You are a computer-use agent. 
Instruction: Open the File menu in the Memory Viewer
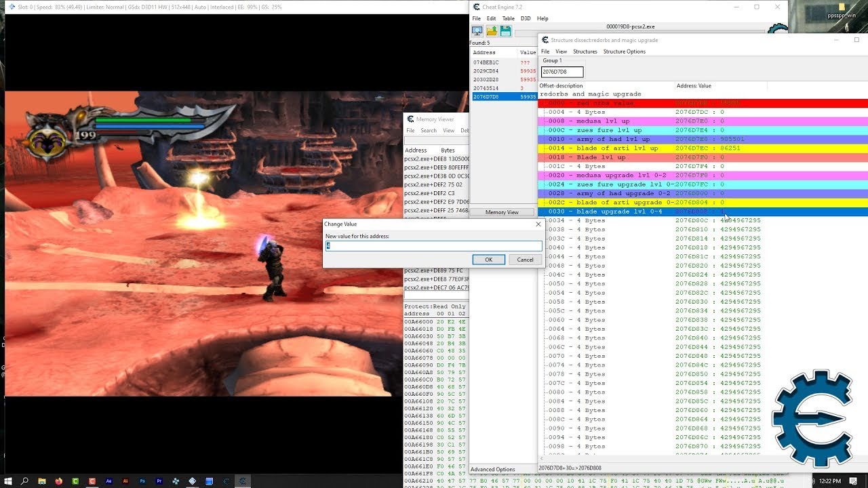pyautogui.click(x=410, y=131)
